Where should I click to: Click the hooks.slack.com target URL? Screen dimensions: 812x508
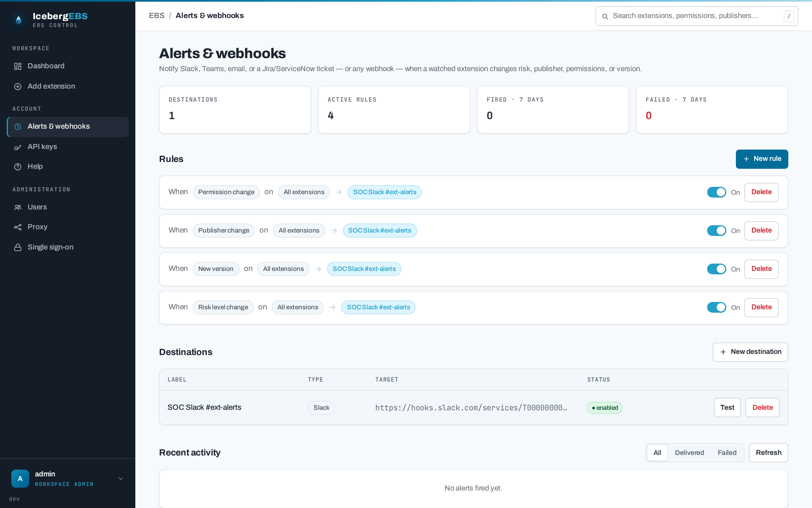click(x=471, y=408)
